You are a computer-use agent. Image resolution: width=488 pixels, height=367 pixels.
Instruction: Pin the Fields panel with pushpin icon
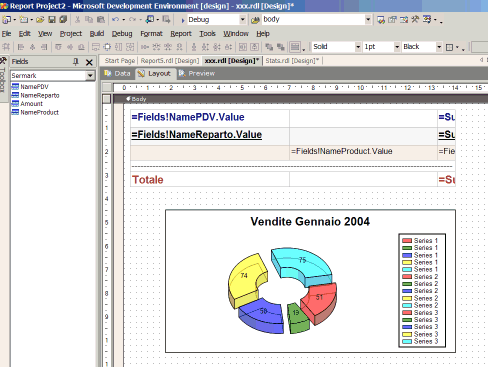[x=76, y=62]
